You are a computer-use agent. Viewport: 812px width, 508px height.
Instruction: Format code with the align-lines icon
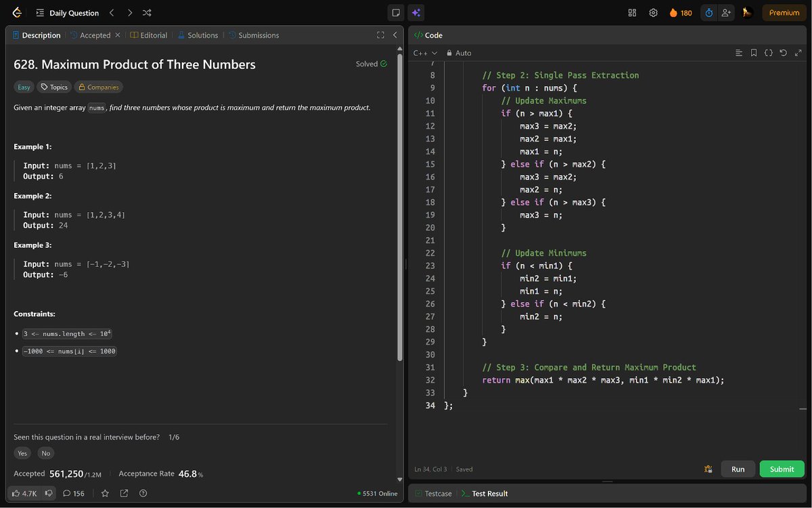(739, 53)
